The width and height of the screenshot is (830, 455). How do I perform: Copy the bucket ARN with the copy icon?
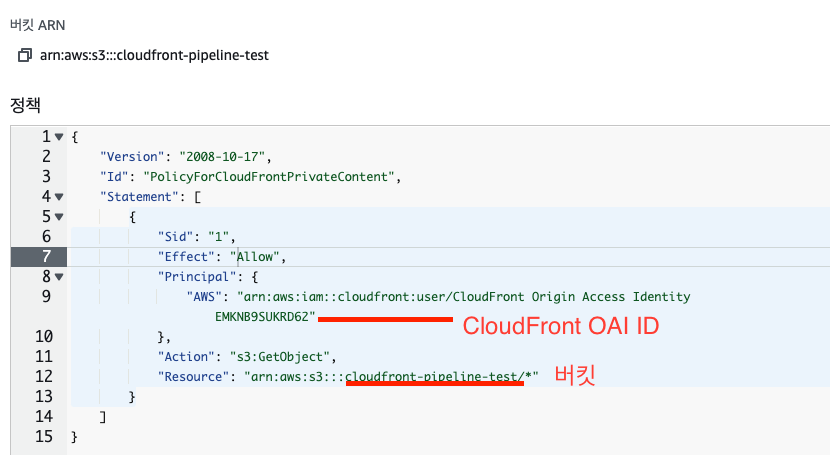pos(25,55)
